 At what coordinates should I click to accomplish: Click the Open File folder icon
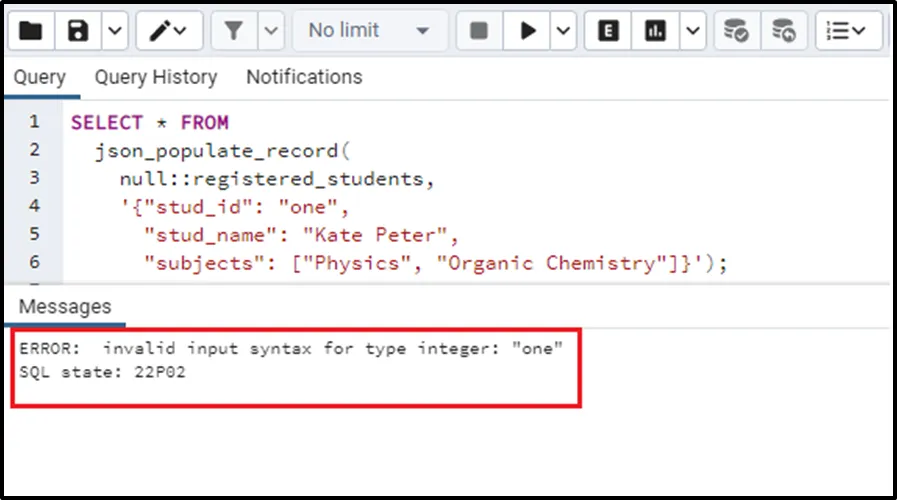tap(30, 31)
